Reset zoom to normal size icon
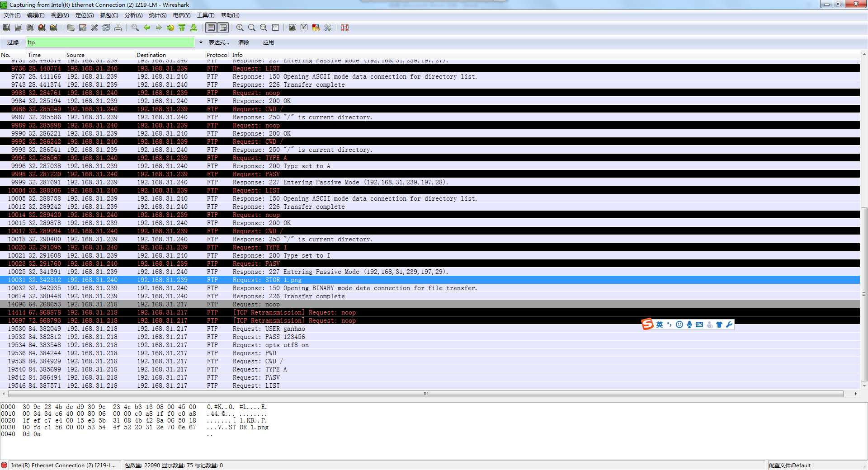Image resolution: width=868 pixels, height=470 pixels. [264, 28]
